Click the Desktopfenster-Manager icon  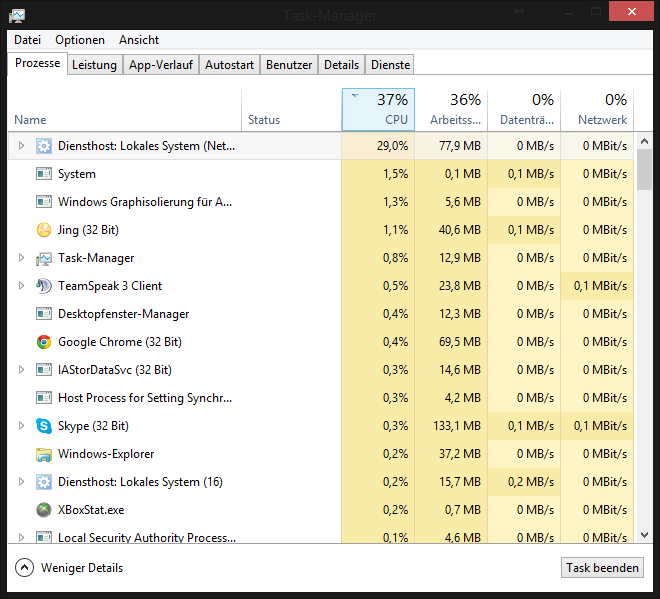(x=44, y=314)
